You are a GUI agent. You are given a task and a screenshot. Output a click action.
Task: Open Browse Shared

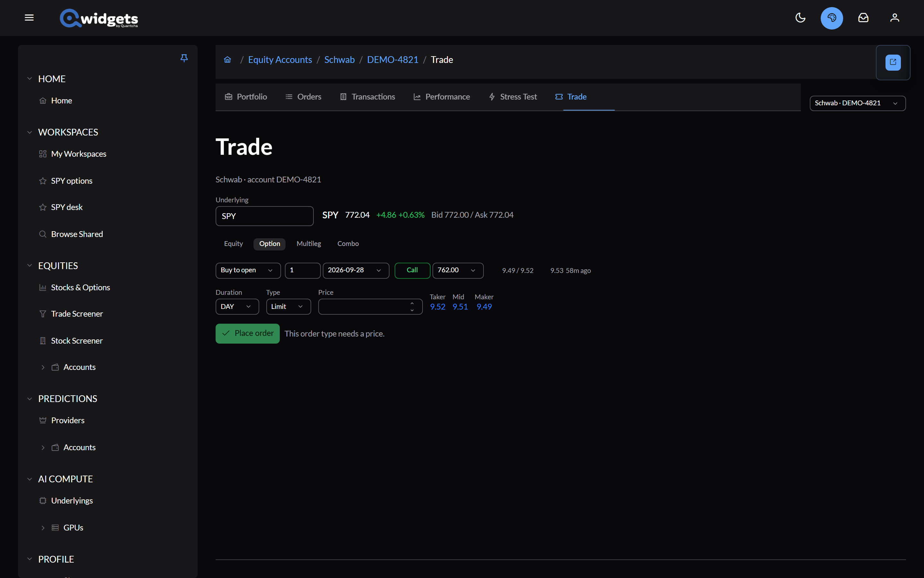pyautogui.click(x=77, y=234)
